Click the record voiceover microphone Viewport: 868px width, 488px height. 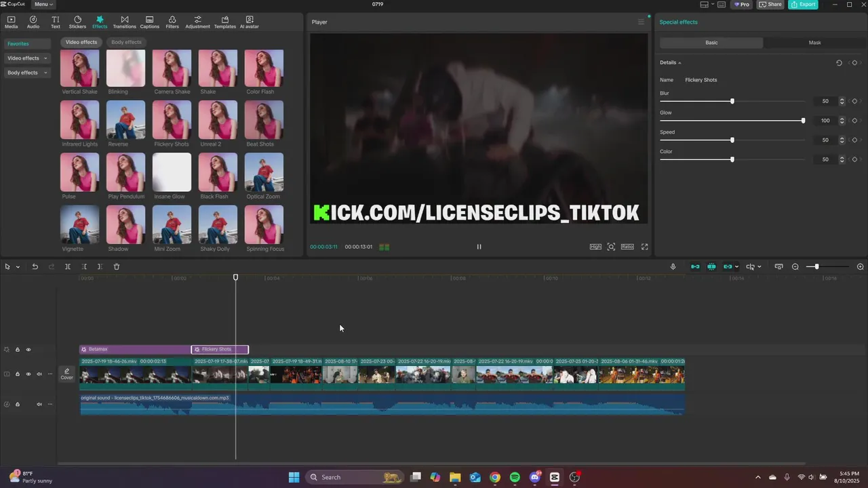[673, 266]
